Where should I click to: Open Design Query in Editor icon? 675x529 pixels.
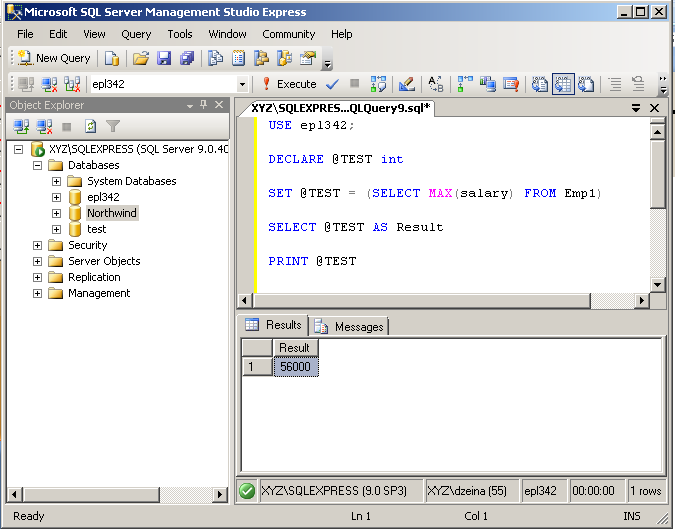click(x=407, y=84)
